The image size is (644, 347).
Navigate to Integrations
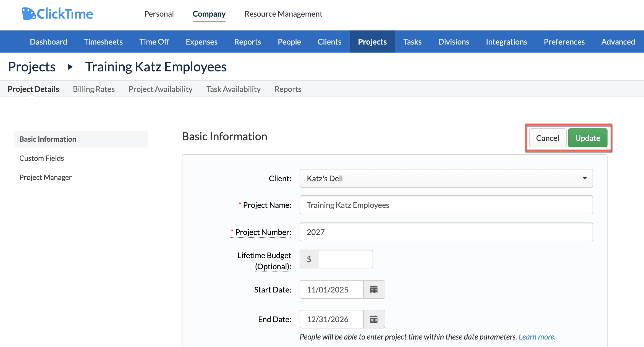point(506,42)
